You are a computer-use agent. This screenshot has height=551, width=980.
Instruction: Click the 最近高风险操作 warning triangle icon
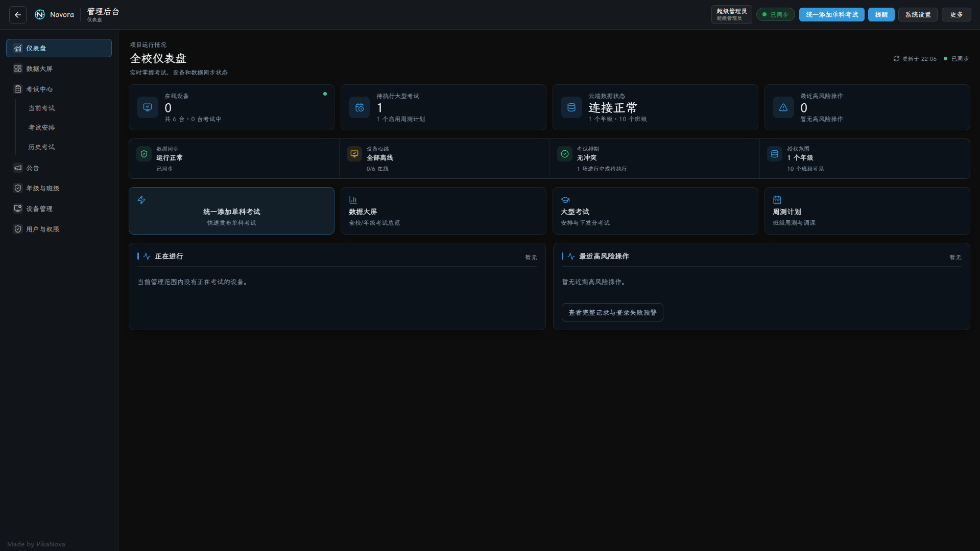783,107
